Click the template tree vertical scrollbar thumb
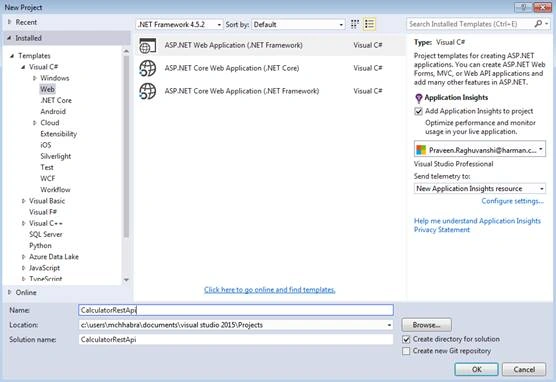556x382 pixels. click(126, 146)
